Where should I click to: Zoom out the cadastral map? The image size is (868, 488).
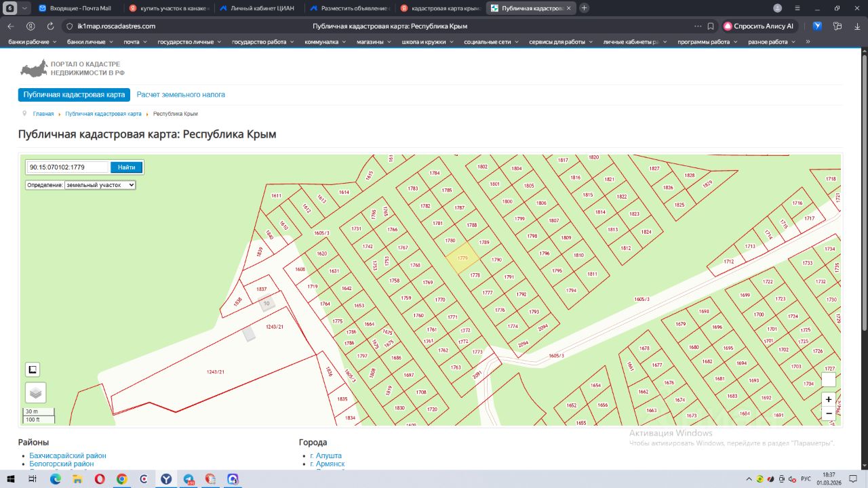(x=828, y=413)
